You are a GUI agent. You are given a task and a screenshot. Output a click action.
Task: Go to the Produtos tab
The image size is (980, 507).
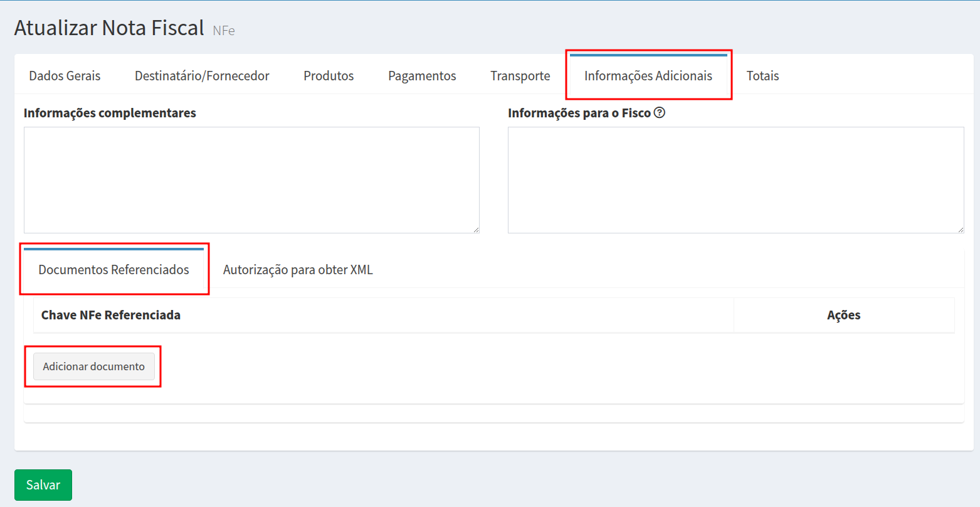click(329, 76)
